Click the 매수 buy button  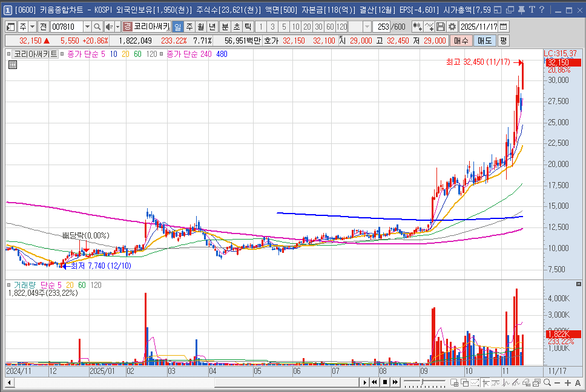pyautogui.click(x=461, y=41)
